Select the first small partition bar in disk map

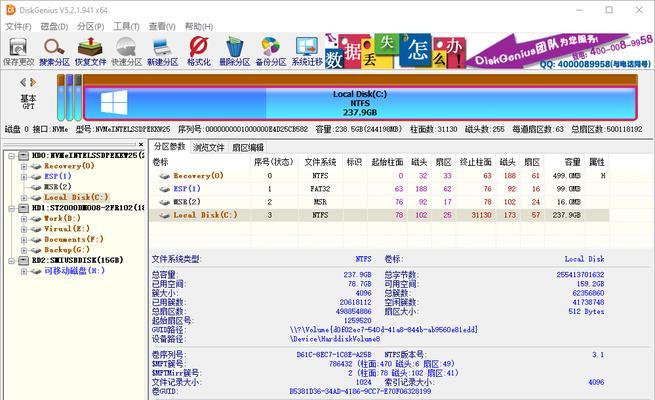click(61, 98)
